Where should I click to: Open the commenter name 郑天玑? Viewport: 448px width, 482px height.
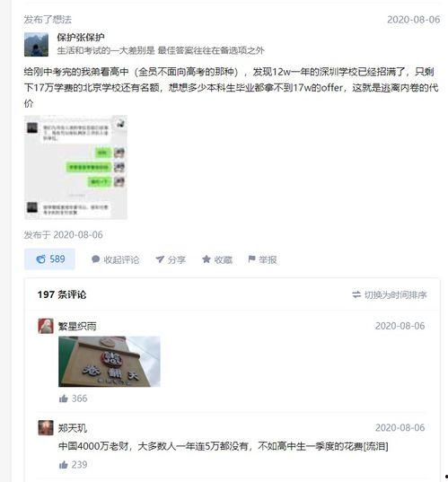click(73, 428)
